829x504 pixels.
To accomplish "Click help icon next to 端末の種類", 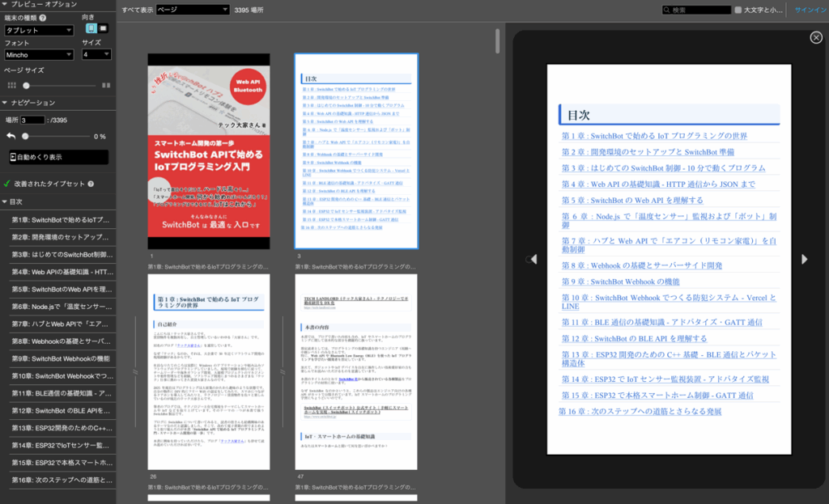I will coord(43,18).
